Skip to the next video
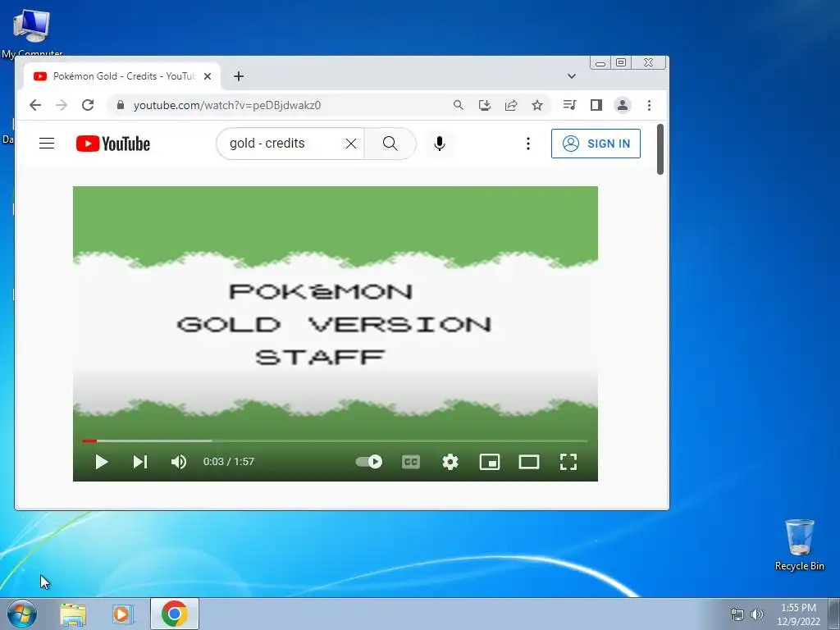This screenshot has height=630, width=840. [140, 462]
